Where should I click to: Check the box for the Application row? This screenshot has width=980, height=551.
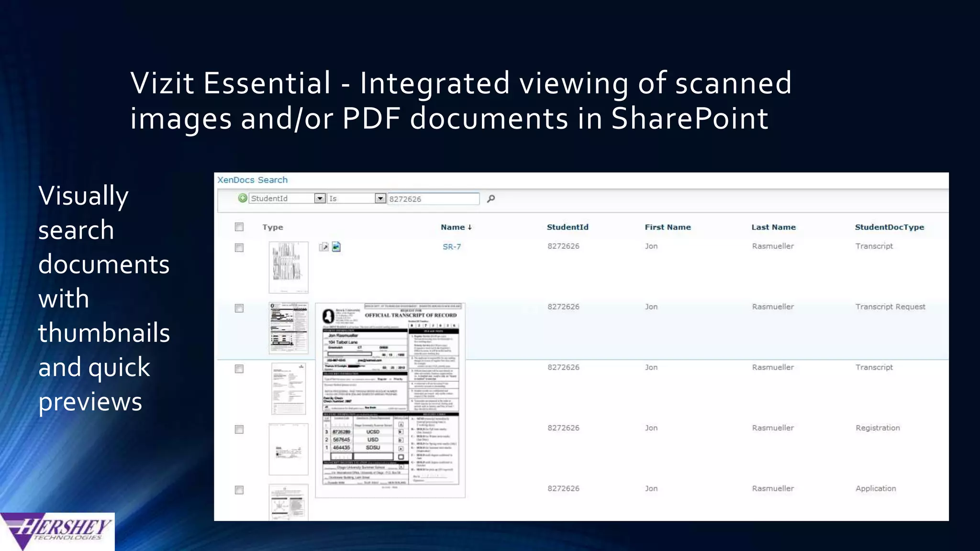tap(239, 490)
